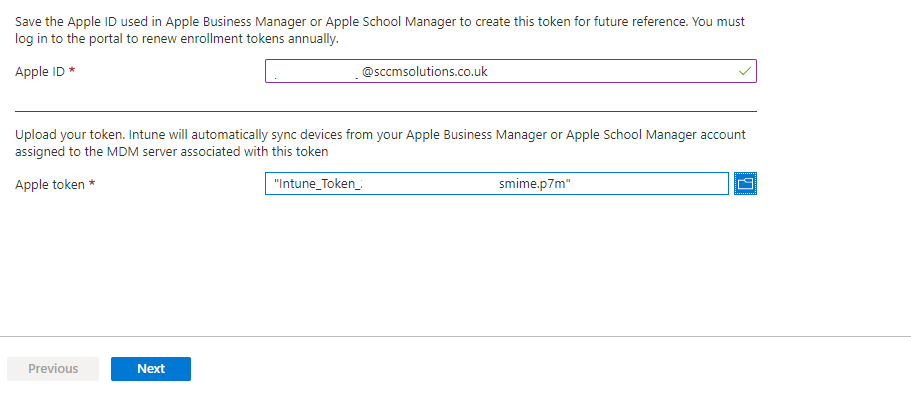The width and height of the screenshot is (911, 400).
Task: Click the red asterisk next to Apple token
Action: [92, 184]
